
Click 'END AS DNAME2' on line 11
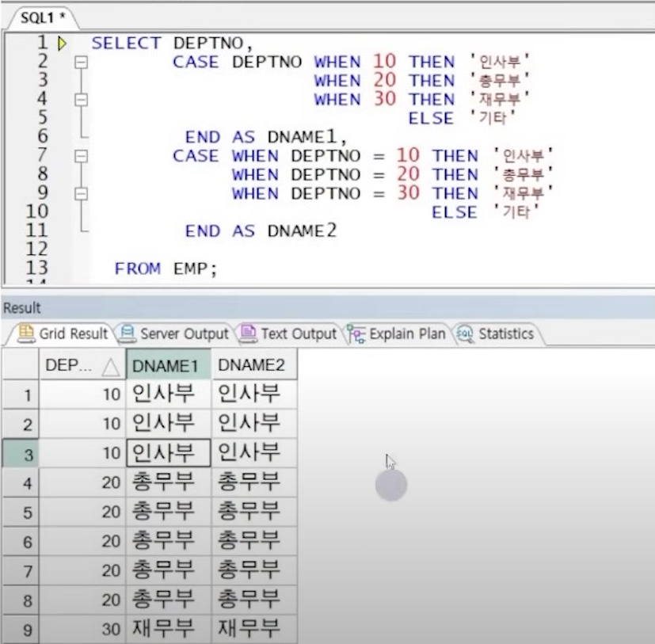coord(261,231)
